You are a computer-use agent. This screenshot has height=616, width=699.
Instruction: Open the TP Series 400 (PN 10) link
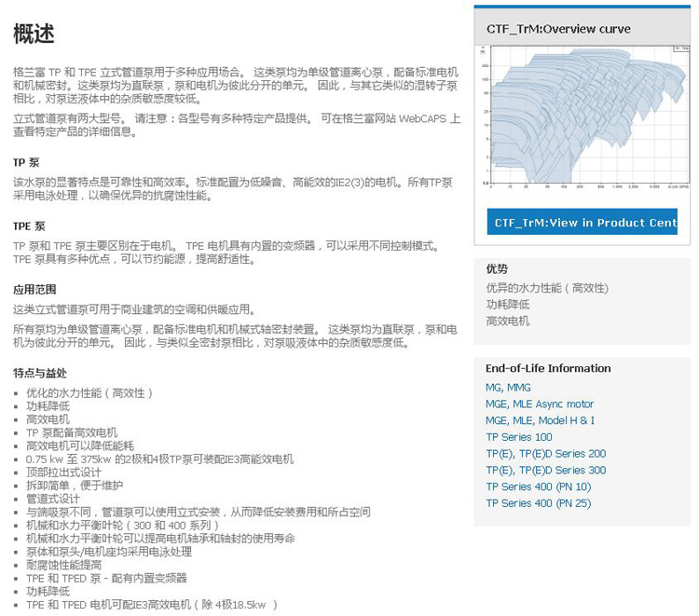pos(539,486)
